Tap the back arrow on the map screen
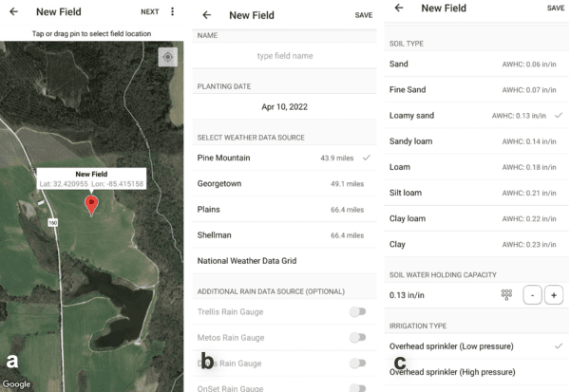570x392 pixels. [x=13, y=12]
